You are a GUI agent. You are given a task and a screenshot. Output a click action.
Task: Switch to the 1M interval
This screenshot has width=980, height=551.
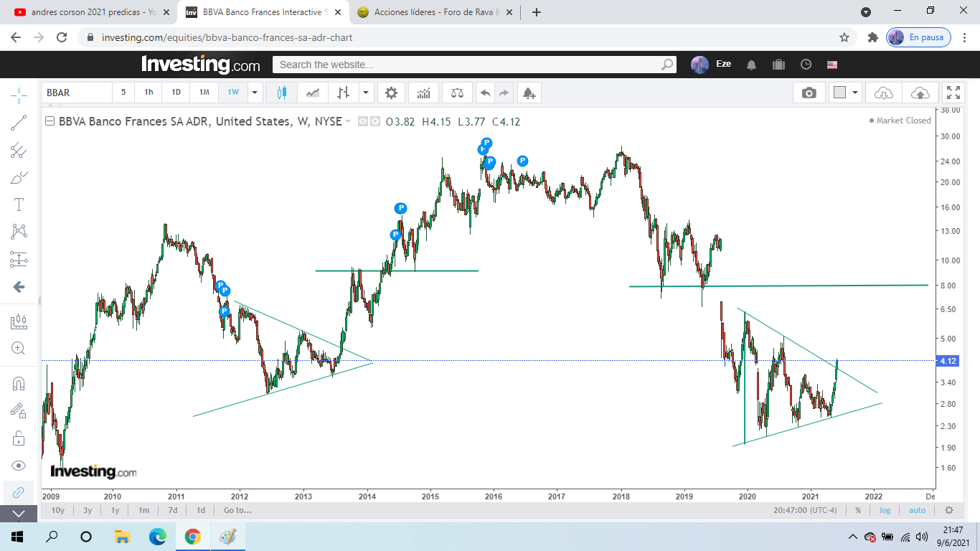point(204,93)
